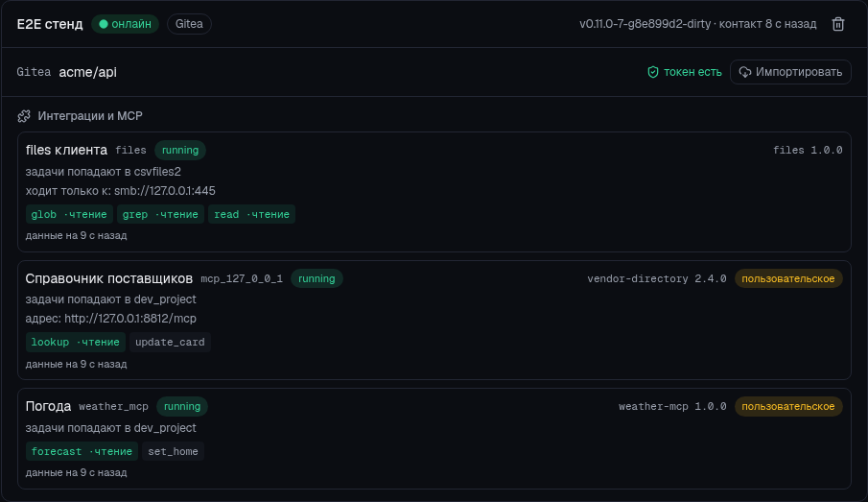Select read ·чтение tool chip
Screen dimensions: 868x502
coord(252,214)
